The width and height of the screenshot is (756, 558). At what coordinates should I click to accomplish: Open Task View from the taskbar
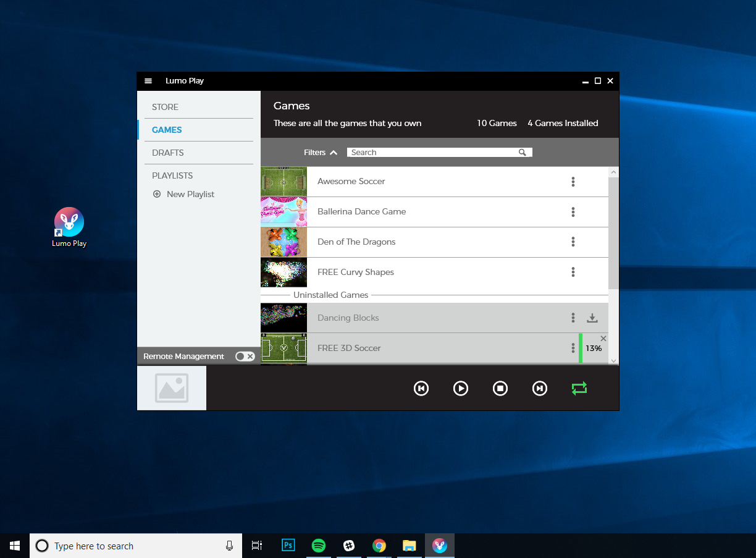click(257, 546)
